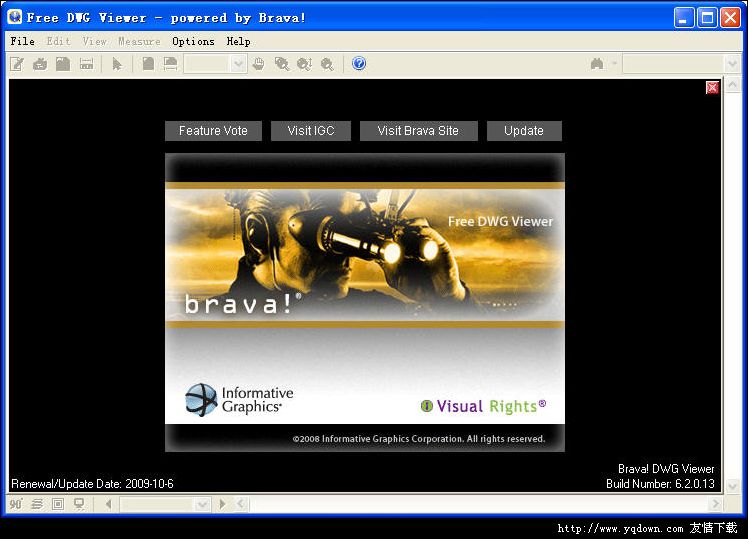Screen dimensions: 748x539
Task: Go to next page arrow
Action: coord(222,504)
